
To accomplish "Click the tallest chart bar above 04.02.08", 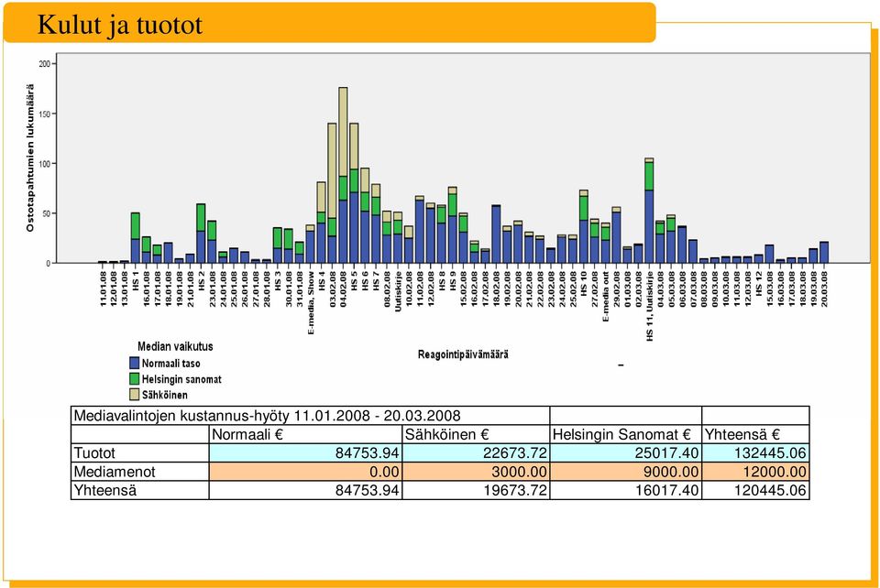I will 343,175.
